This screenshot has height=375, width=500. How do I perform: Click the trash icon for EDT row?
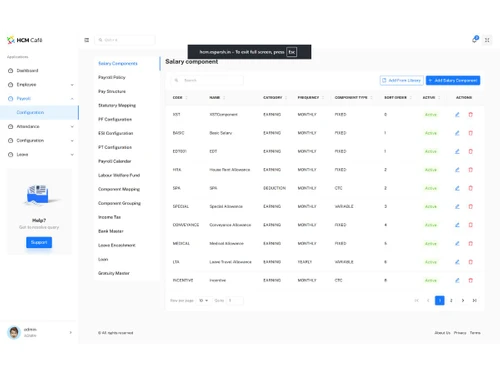[x=471, y=151]
